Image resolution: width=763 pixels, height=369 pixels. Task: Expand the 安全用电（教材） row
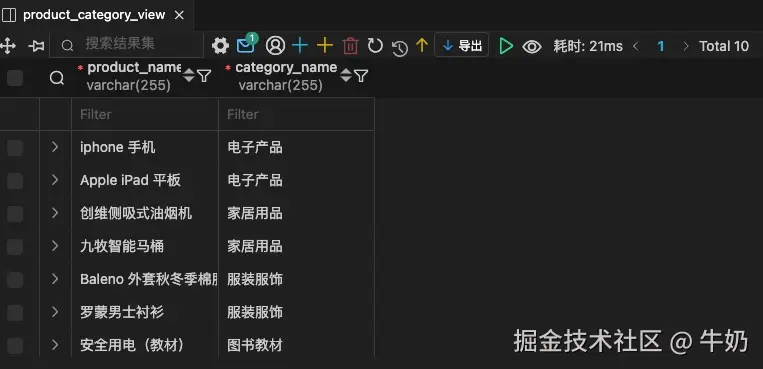coord(55,345)
